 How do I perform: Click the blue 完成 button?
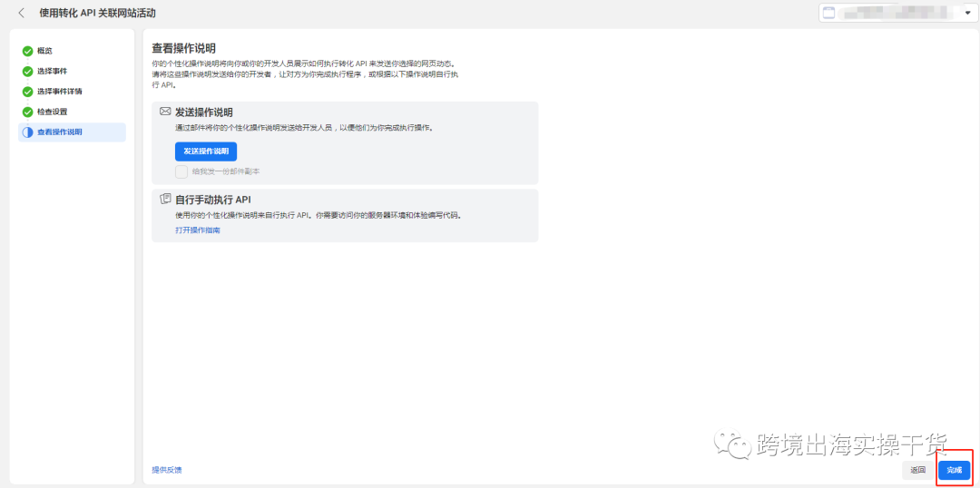point(955,470)
